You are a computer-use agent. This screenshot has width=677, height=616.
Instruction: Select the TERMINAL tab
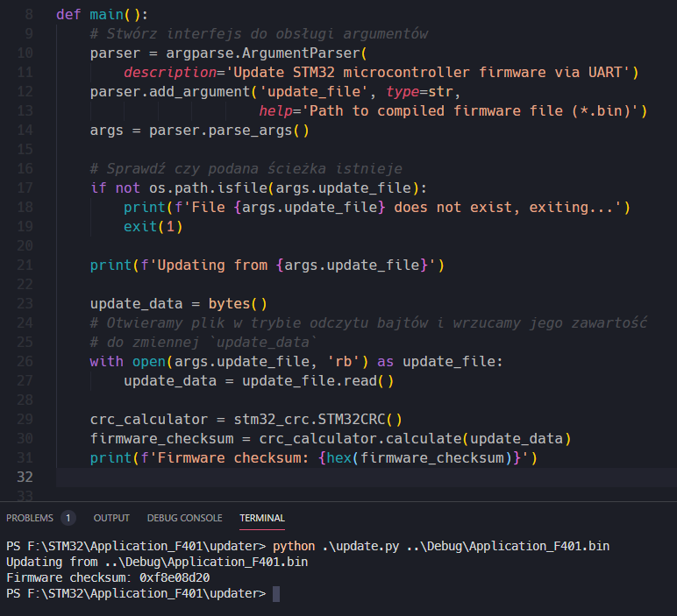(262, 518)
